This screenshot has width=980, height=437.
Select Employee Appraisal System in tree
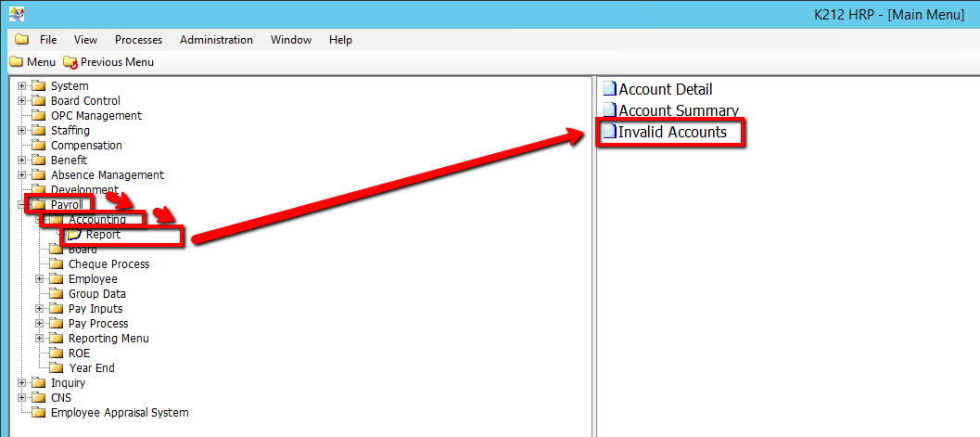[119, 413]
